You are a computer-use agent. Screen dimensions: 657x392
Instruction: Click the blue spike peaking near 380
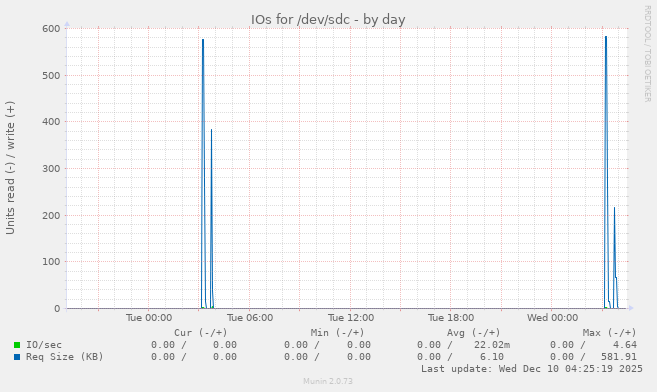click(212, 218)
